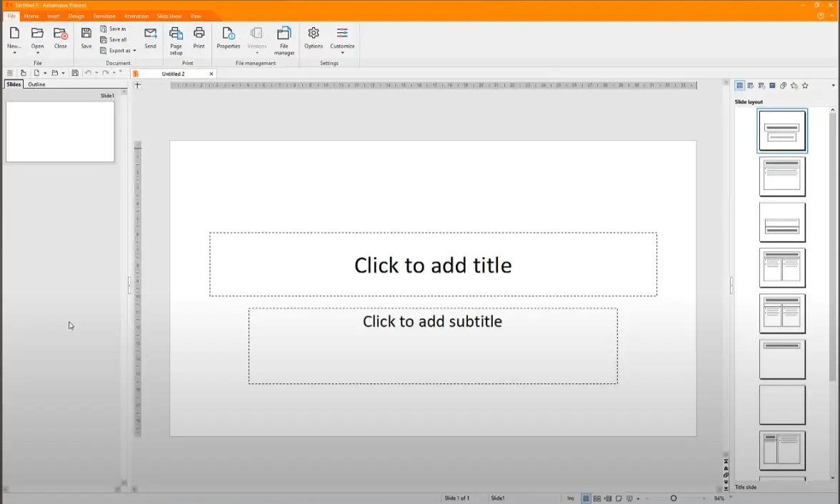Click the Send envelope icon

tap(150, 37)
